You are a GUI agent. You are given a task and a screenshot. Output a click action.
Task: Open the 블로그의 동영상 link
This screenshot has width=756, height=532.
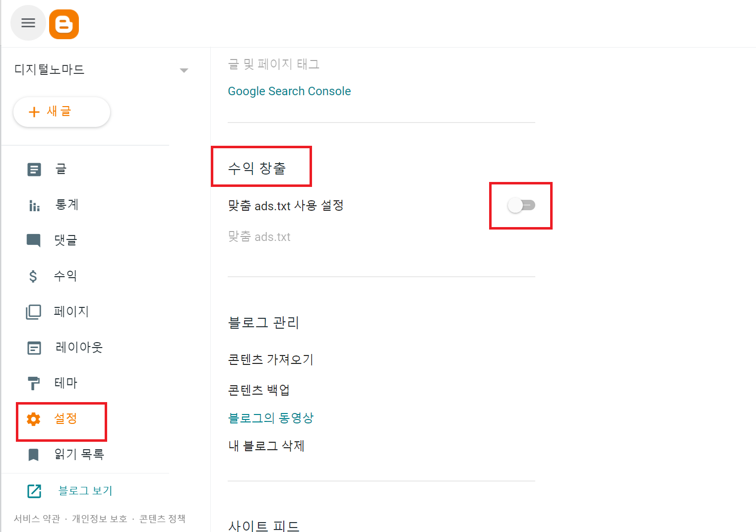click(270, 418)
